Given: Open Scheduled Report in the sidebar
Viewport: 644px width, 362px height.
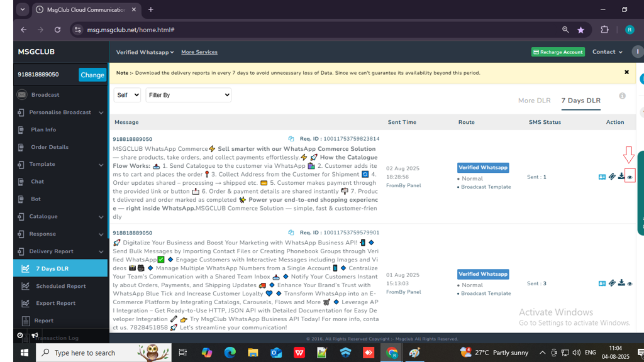Looking at the screenshot, I should point(60,286).
